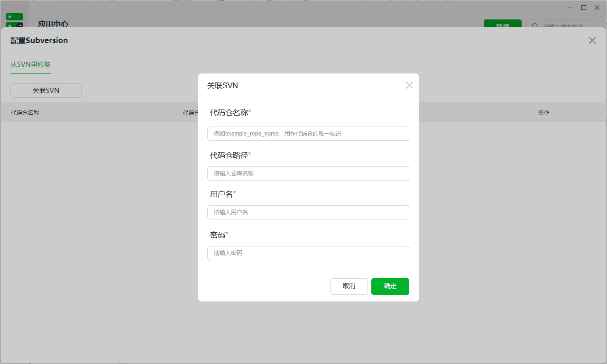This screenshot has height=364, width=607.
Task: Click the green app center logo icon
Action: click(x=14, y=20)
